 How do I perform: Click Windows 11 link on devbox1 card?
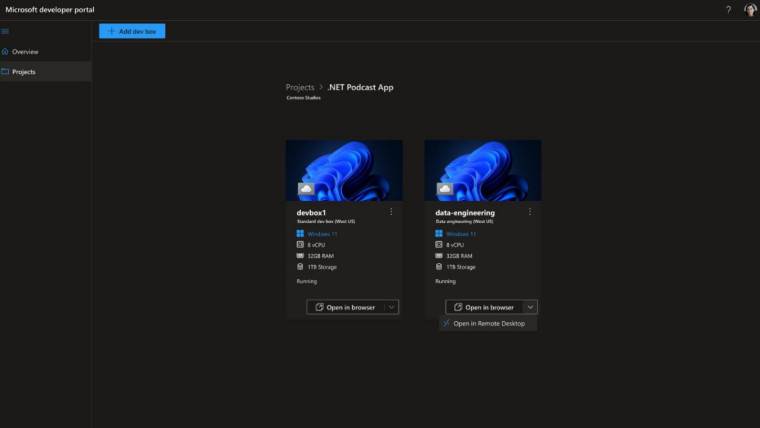(x=322, y=234)
